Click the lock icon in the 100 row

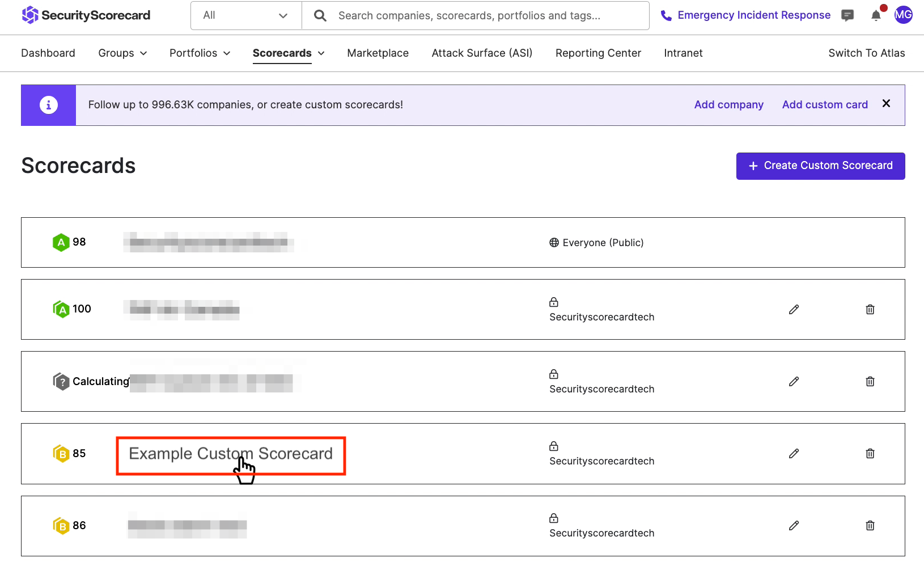click(x=554, y=302)
